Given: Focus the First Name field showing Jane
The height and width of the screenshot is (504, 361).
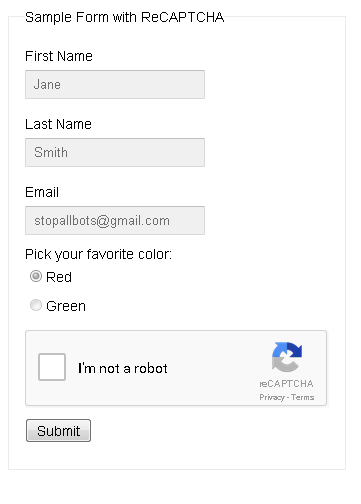Looking at the screenshot, I should (x=115, y=84).
